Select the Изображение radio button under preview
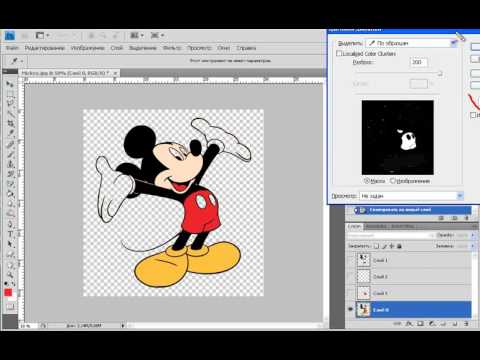Screen dimensions: 480x360 [393, 181]
